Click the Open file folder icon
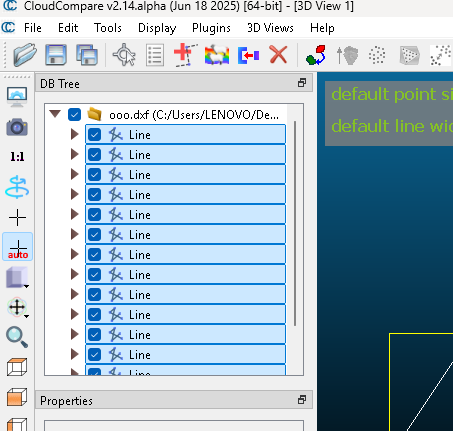 coord(24,54)
